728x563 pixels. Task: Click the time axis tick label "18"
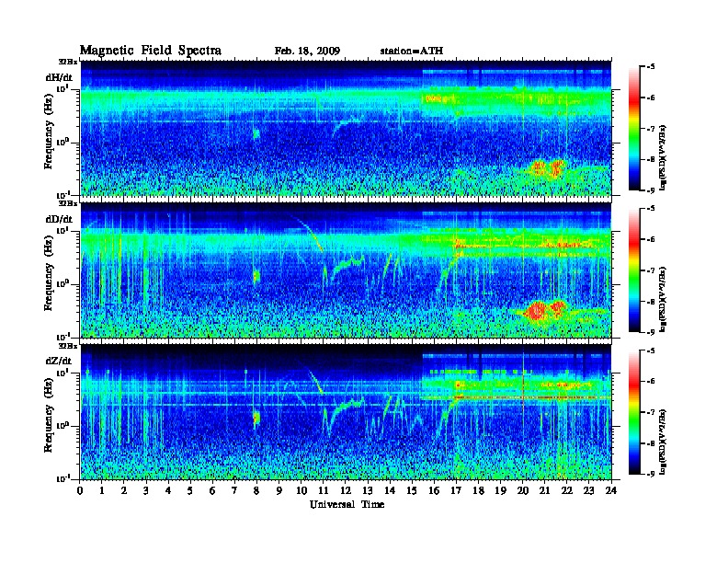(478, 490)
